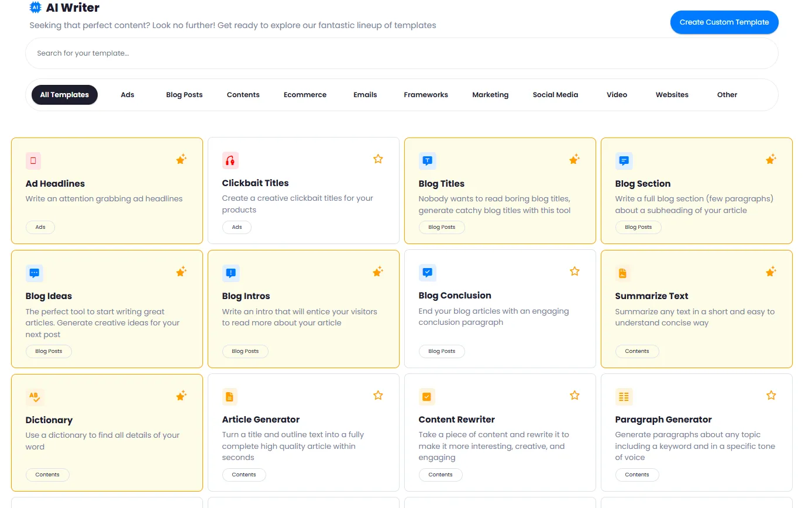Favorite the Blog Conclusion template star
The width and height of the screenshot is (812, 508).
[x=574, y=271]
